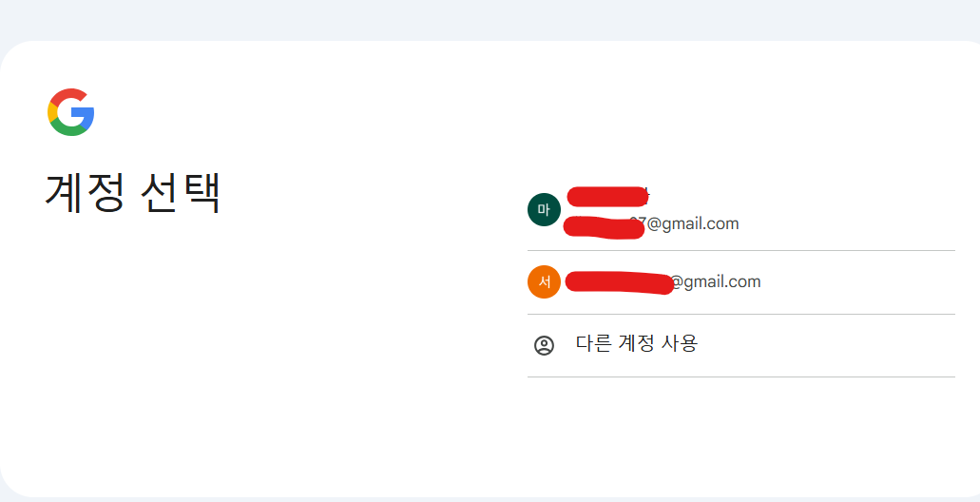The width and height of the screenshot is (980, 502).
Task: Click the red scribble covering the 서 email
Action: click(x=619, y=282)
